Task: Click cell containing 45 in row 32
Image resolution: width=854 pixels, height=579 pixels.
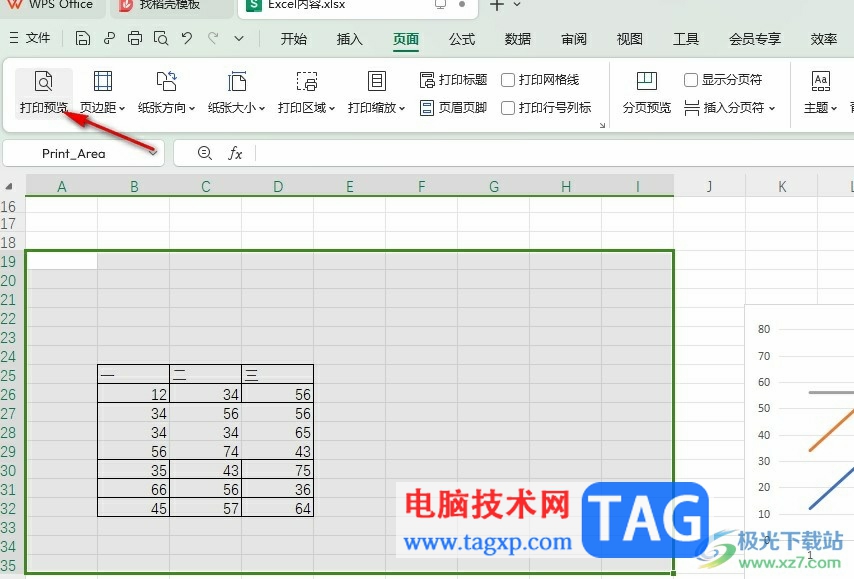Action: (x=133, y=508)
